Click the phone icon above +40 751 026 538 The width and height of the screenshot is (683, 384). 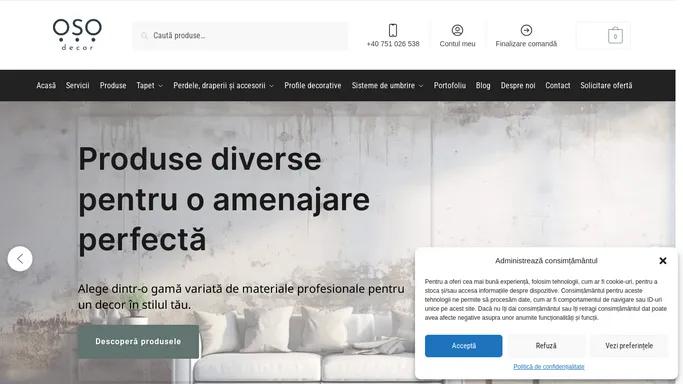pos(393,30)
